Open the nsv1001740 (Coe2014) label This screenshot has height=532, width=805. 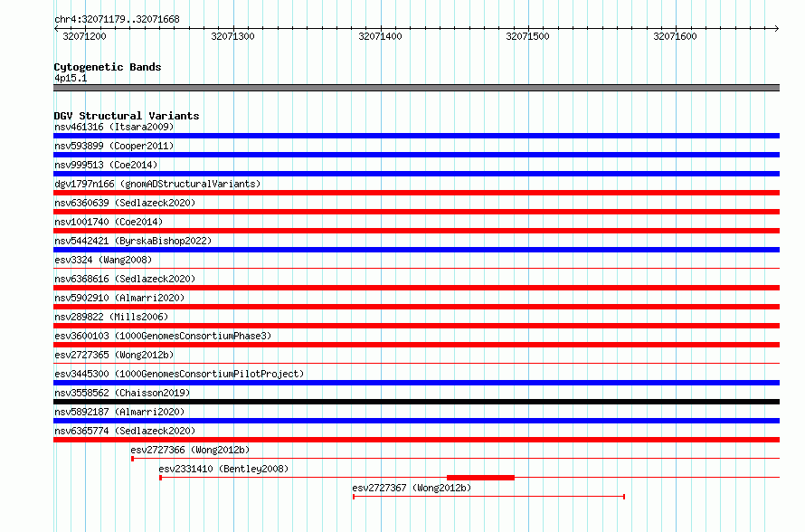[109, 222]
